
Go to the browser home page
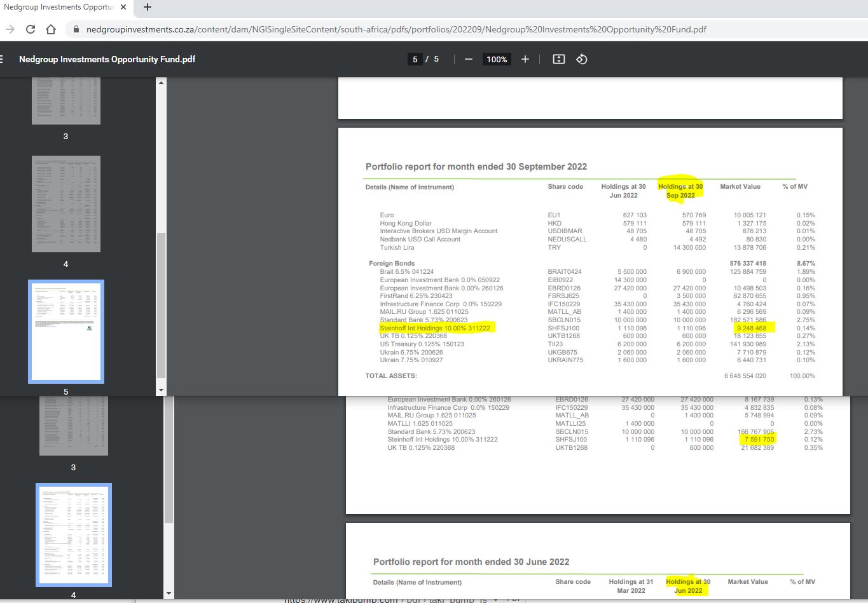pos(51,29)
